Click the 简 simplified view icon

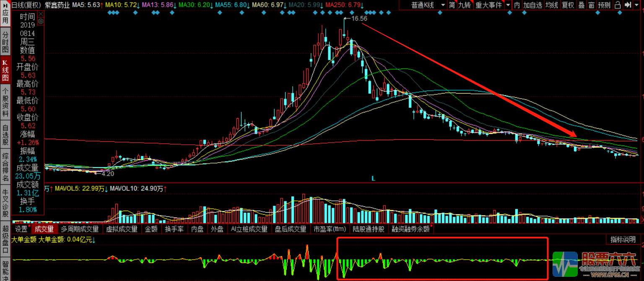click(452, 5)
